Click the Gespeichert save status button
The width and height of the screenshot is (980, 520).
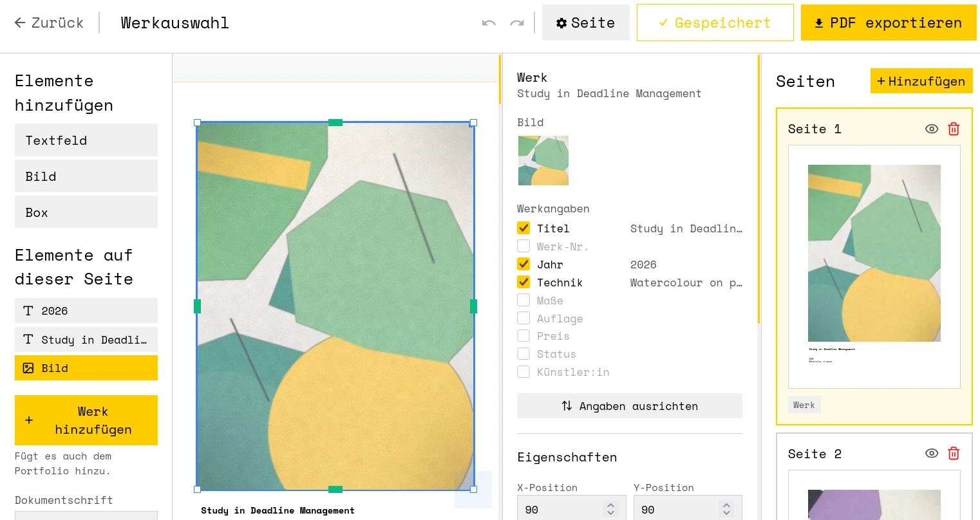coord(715,23)
